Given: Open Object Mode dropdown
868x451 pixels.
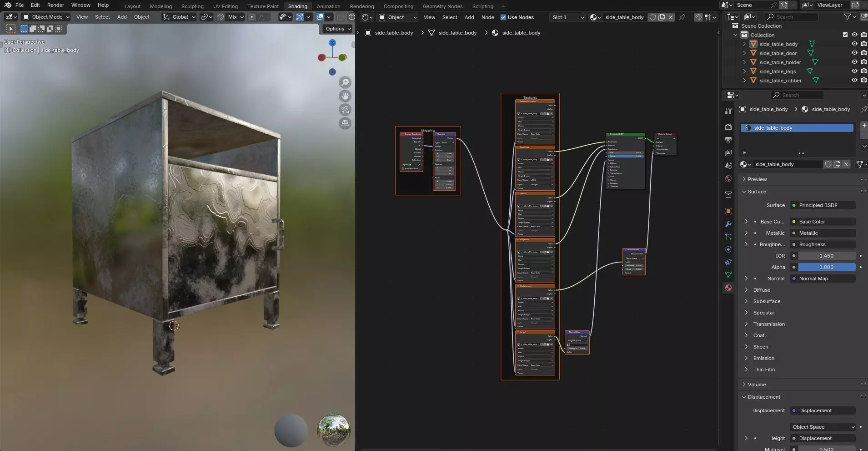Looking at the screenshot, I should (x=46, y=17).
